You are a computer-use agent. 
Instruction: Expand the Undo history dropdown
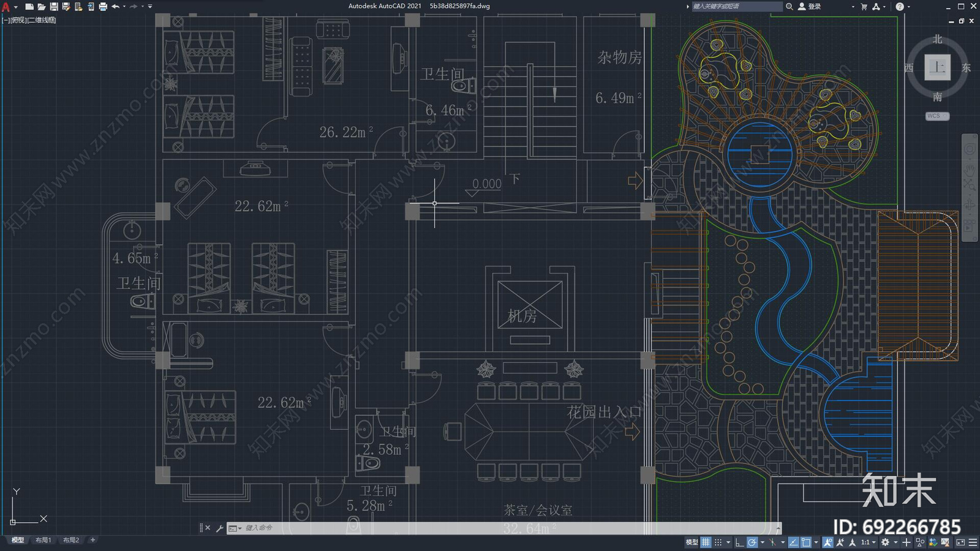(x=124, y=7)
